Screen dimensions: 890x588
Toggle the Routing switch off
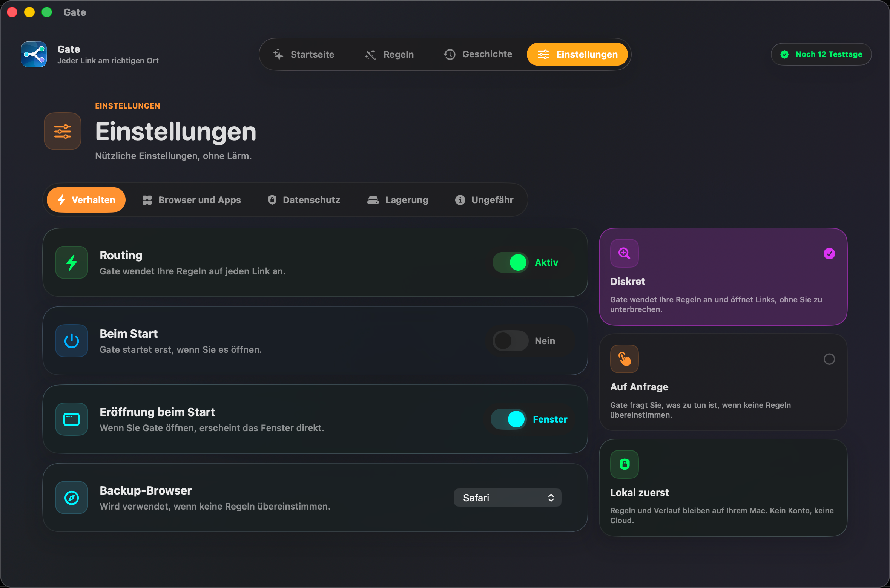[510, 262]
